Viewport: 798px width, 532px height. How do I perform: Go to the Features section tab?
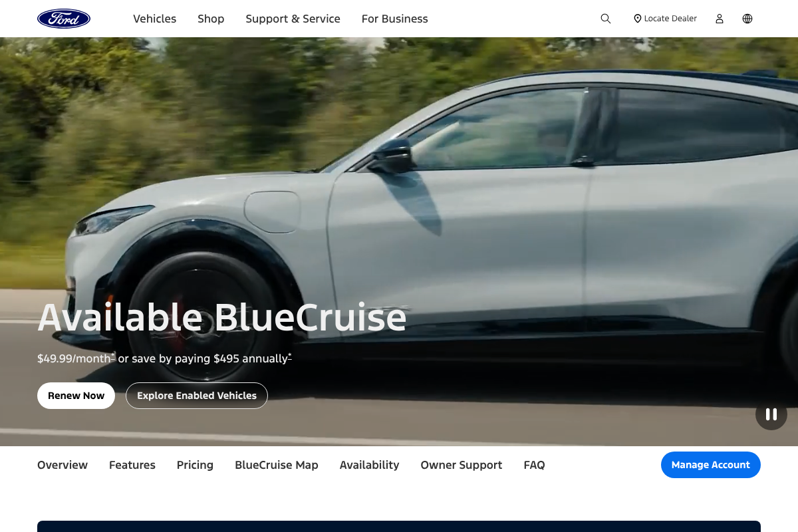click(x=132, y=465)
